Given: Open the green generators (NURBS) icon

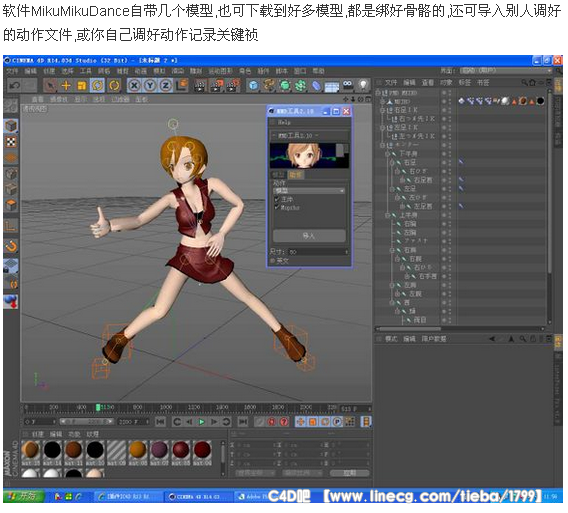Looking at the screenshot, I should tap(285, 86).
